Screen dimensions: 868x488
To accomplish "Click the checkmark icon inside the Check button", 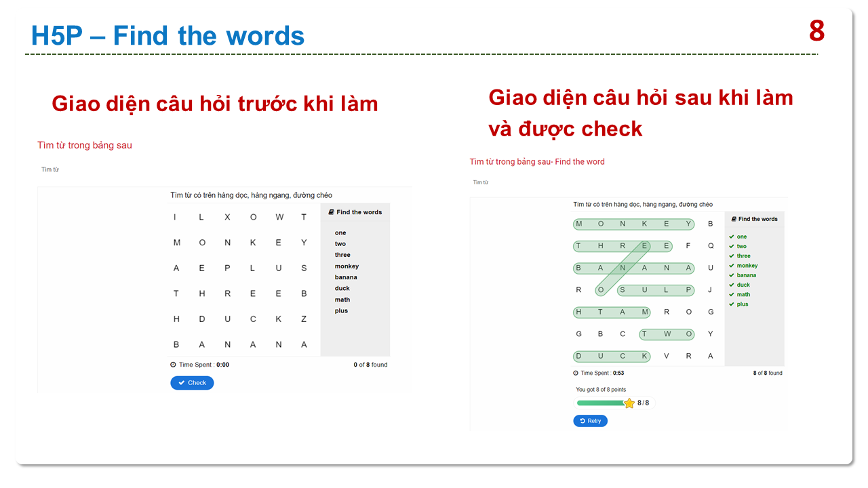I will tap(181, 383).
